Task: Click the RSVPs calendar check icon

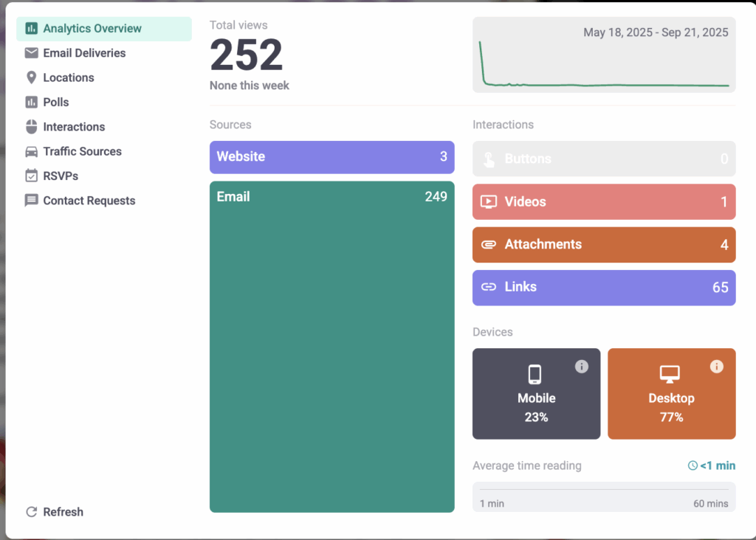Action: pos(31,176)
